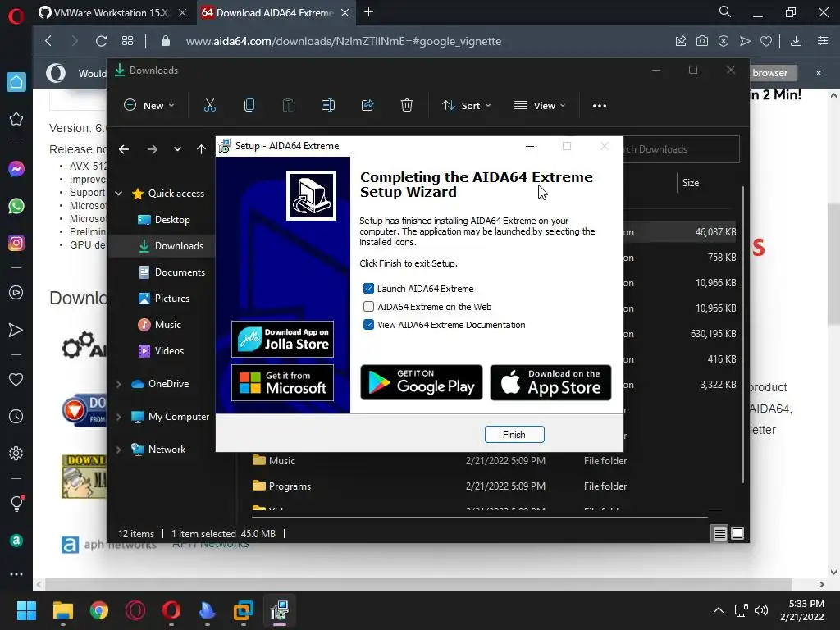Expand OneDrive tree node
840x630 pixels.
point(118,384)
